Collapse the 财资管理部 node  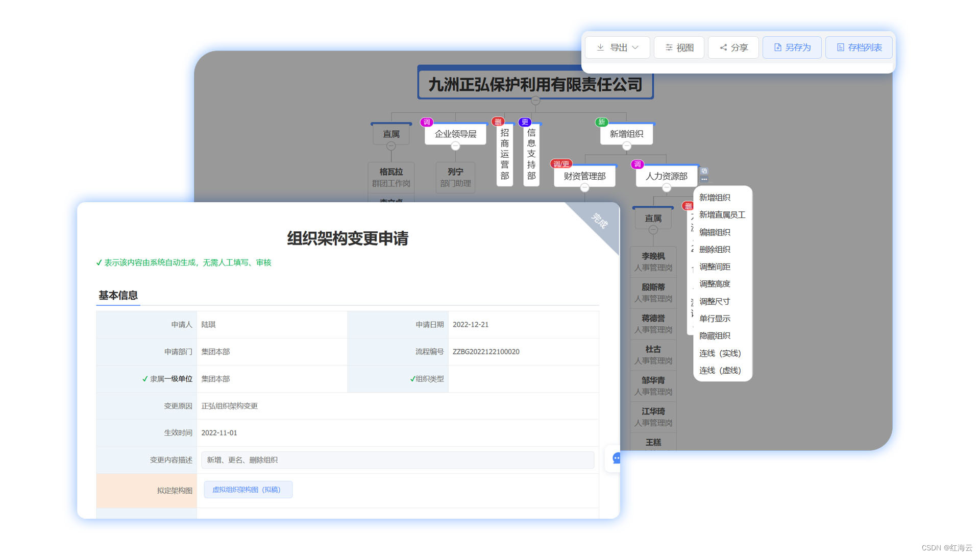coord(584,188)
